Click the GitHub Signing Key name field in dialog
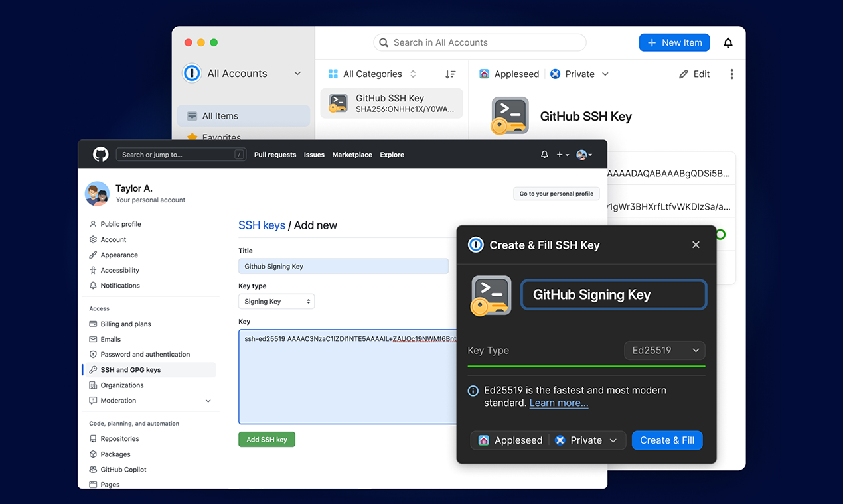Image resolution: width=843 pixels, height=504 pixels. point(614,294)
